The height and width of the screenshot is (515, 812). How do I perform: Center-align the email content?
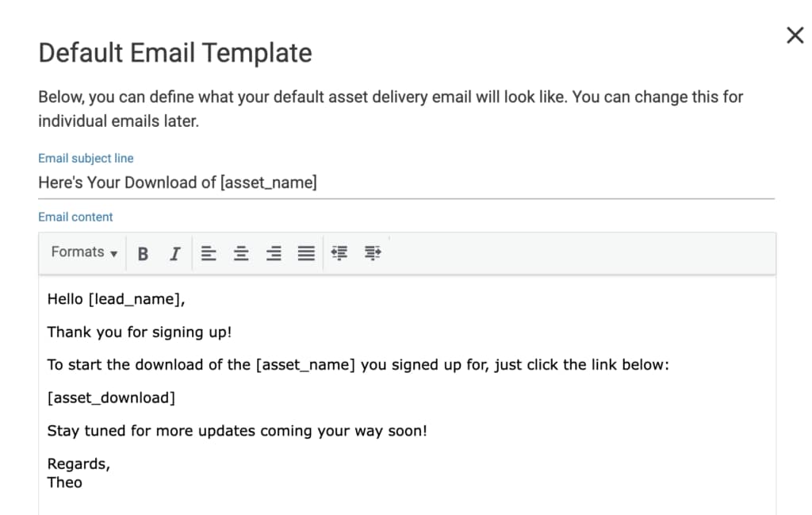[241, 253]
